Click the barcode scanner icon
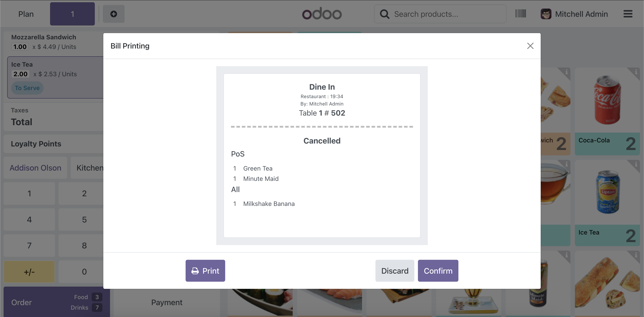The width and height of the screenshot is (644, 317). point(521,14)
